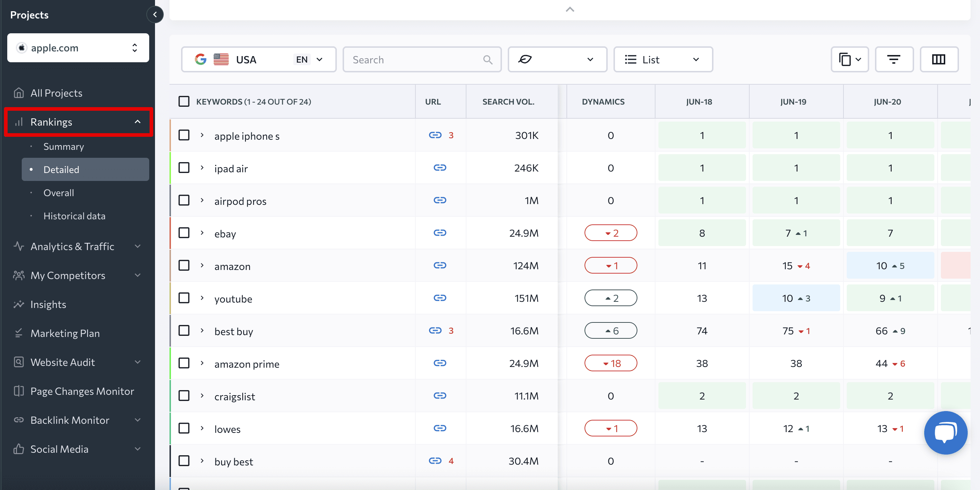Select Analytics & Traffic from sidebar menu
This screenshot has height=490, width=980.
72,246
